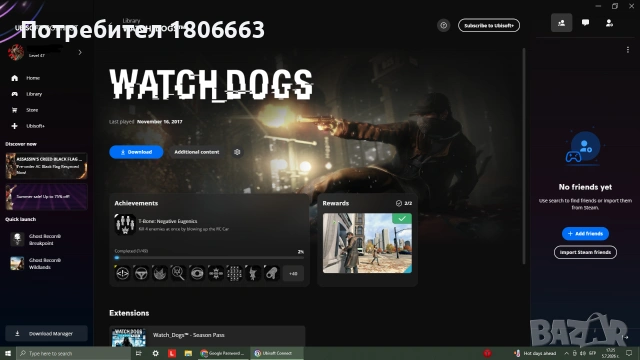
Task: Click the help question mark icon
Action: (444, 25)
